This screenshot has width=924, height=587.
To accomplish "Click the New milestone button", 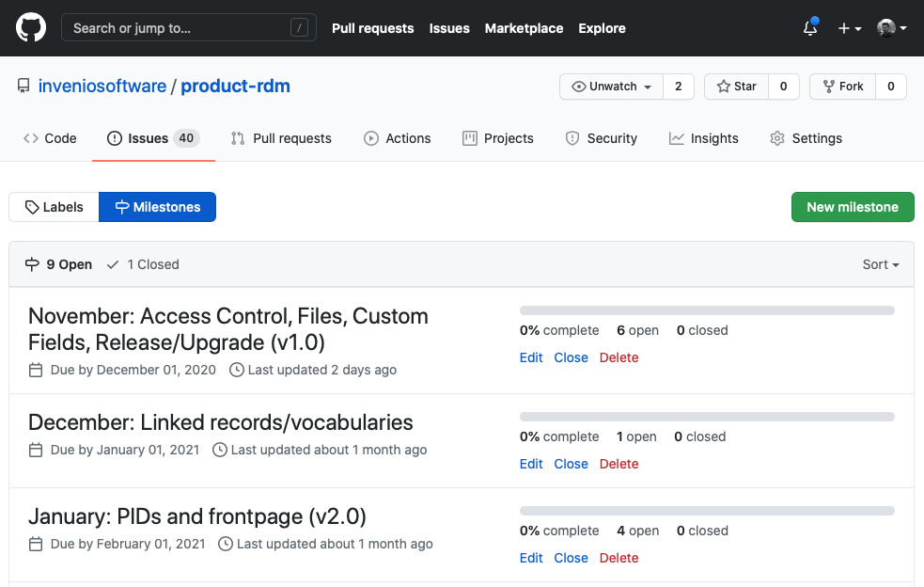I will pos(853,207).
